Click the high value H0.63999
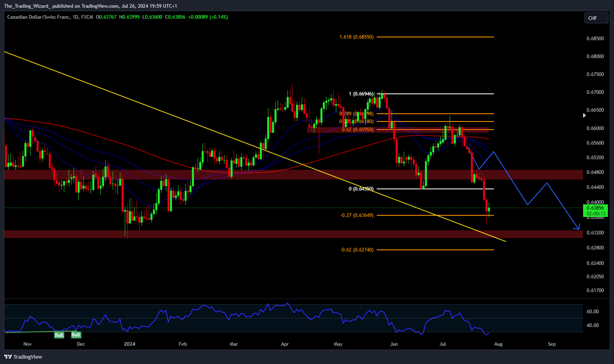The image size is (614, 364). click(129, 17)
